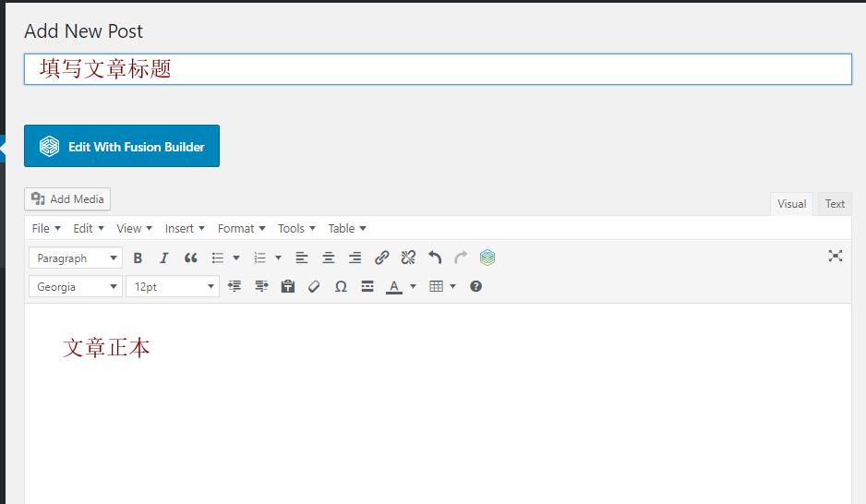Click the 文章正本 text in editor
This screenshot has width=866, height=504.
click(106, 348)
